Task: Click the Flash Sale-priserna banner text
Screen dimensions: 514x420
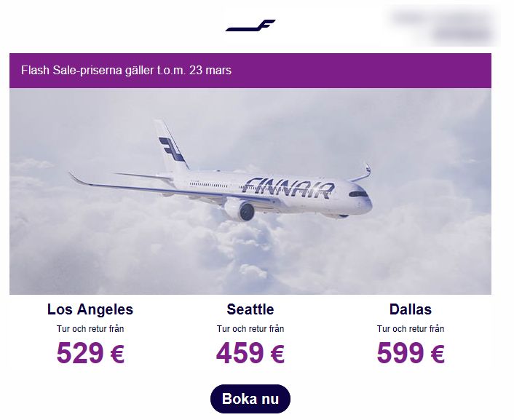Action: pyautogui.click(x=126, y=70)
